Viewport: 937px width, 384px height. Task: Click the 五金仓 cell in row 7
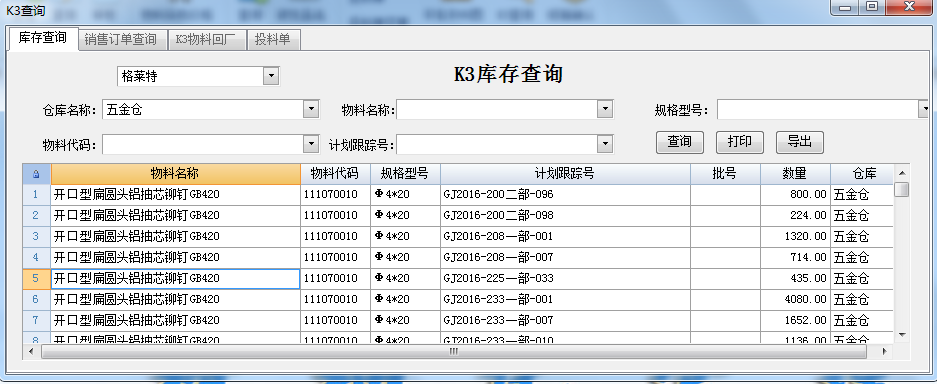pyautogui.click(x=862, y=320)
